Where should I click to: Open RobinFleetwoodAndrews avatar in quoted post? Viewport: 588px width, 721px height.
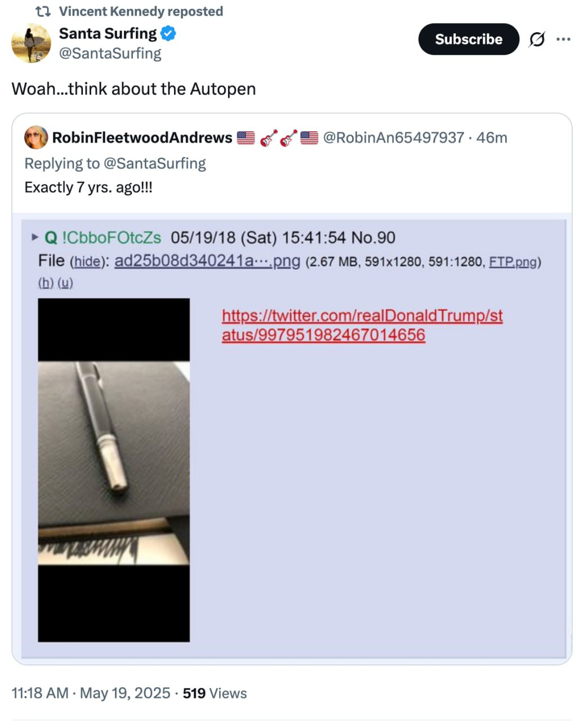36,137
